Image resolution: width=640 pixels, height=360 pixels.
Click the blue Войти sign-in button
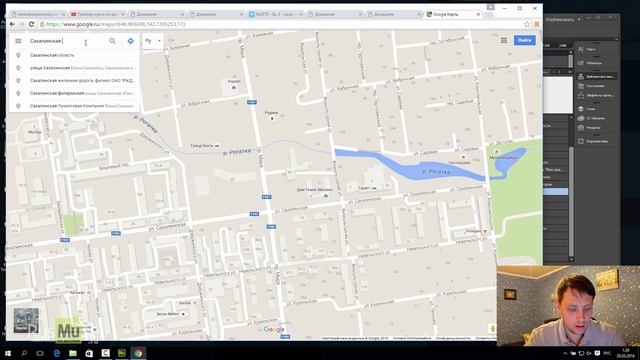(x=524, y=40)
